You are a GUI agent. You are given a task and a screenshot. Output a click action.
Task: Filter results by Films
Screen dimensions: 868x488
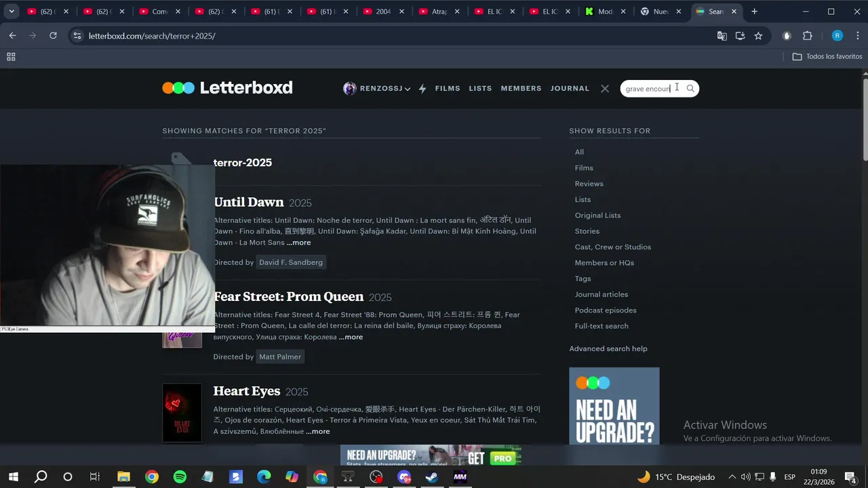click(584, 168)
